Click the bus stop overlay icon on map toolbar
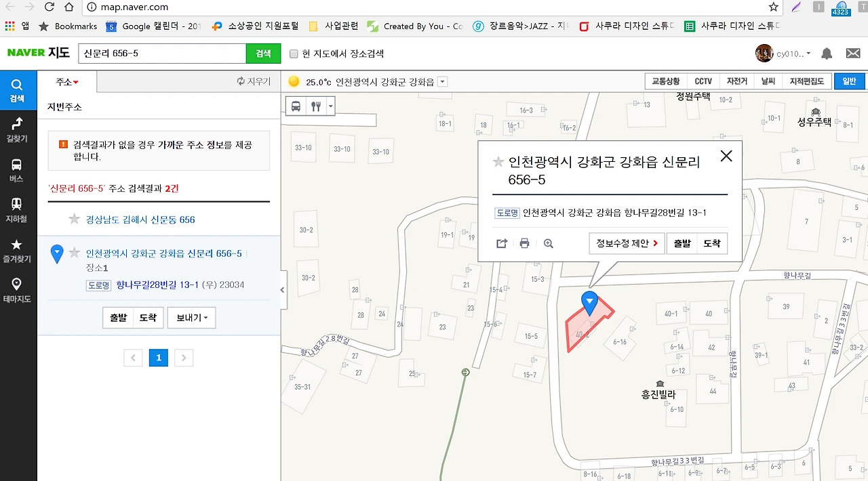This screenshot has height=481, width=868. click(x=294, y=106)
